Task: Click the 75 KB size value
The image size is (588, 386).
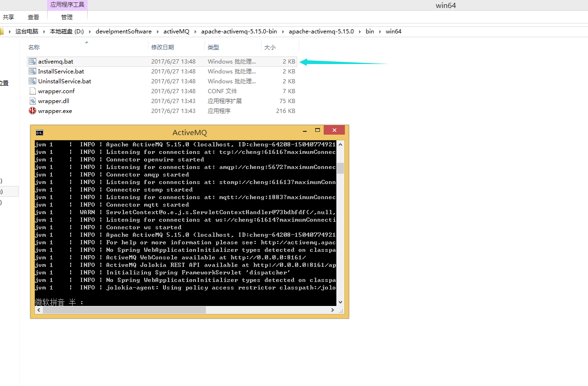Action: click(x=287, y=101)
